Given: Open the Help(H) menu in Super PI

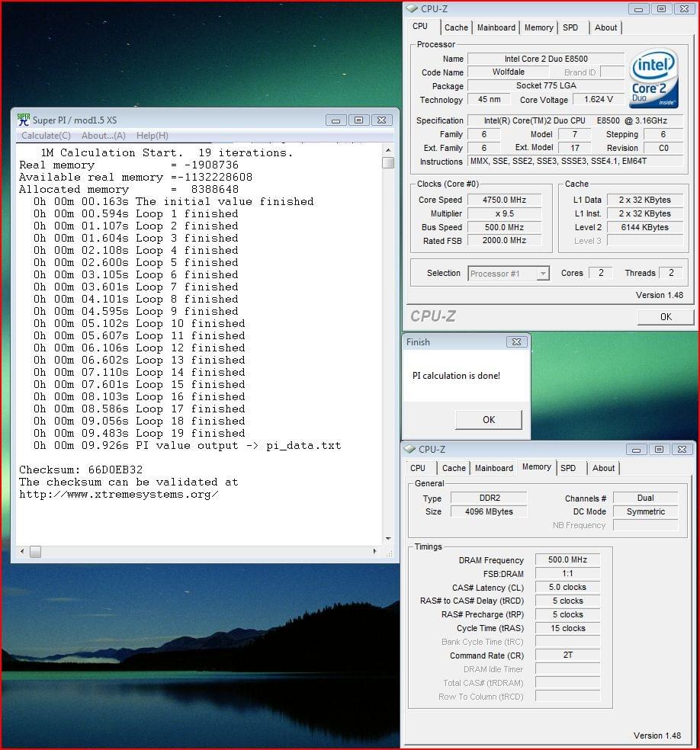Looking at the screenshot, I should pos(153,136).
